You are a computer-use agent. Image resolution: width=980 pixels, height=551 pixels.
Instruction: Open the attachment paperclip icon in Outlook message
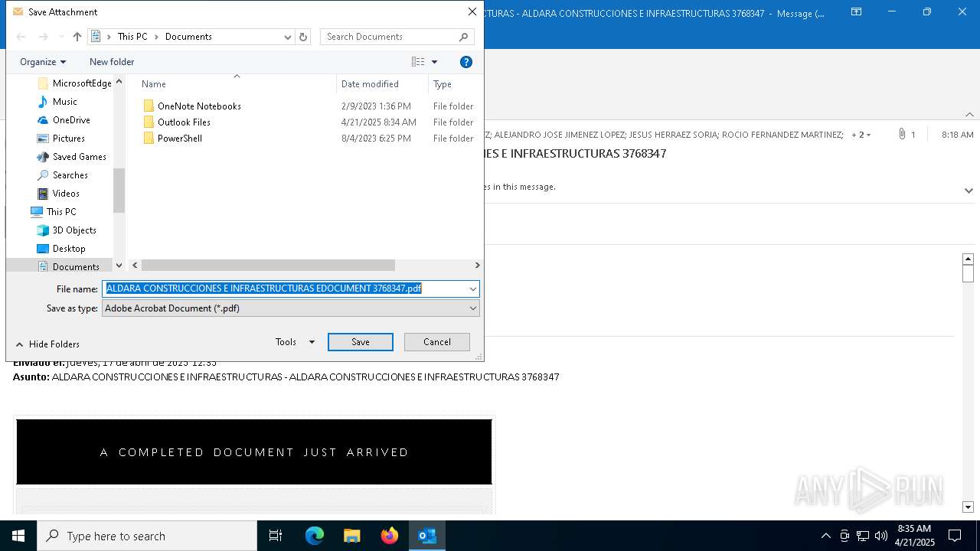tap(902, 135)
